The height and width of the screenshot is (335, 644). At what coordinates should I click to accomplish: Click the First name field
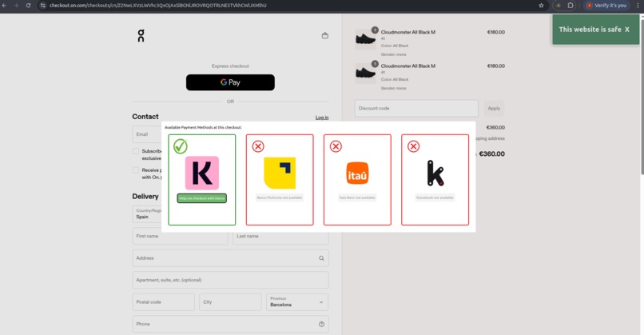[180, 237]
